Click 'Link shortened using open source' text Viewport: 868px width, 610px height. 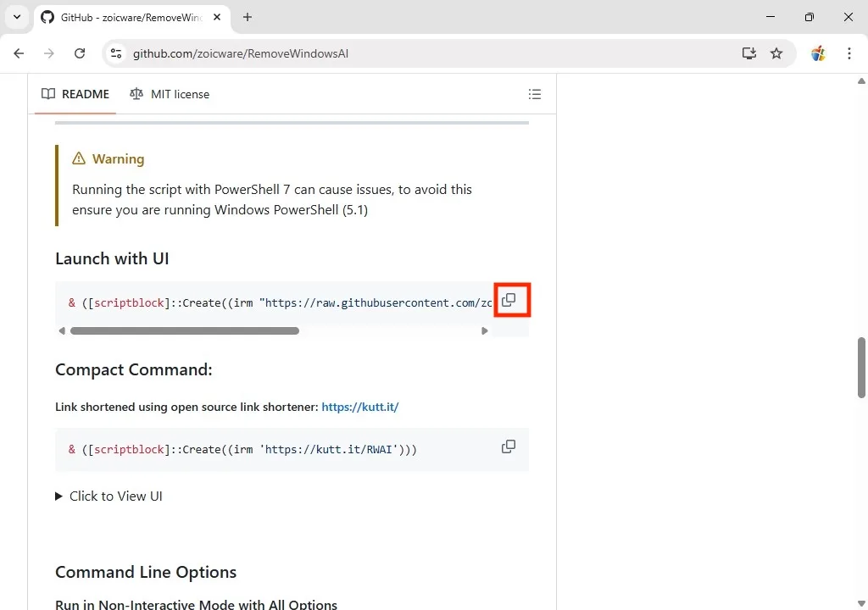[x=186, y=407]
